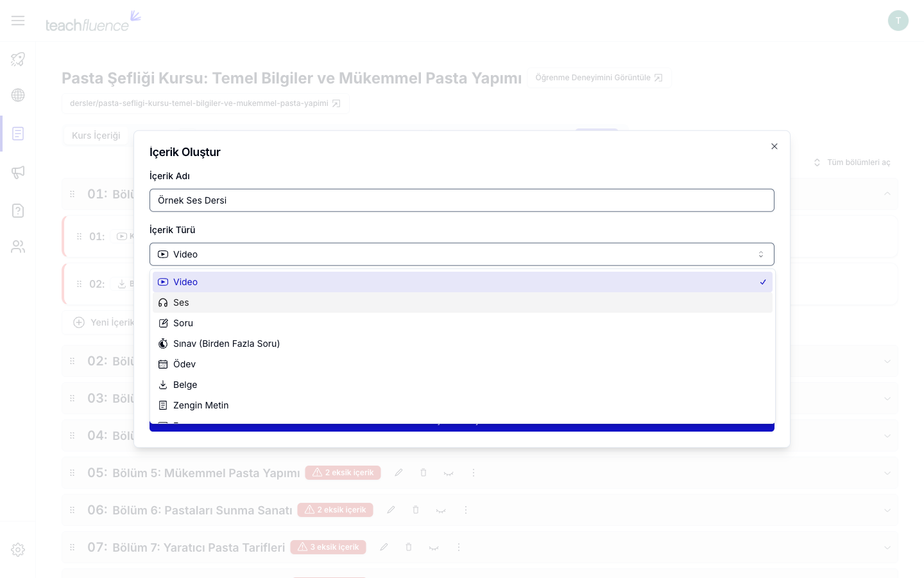Toggle visibility eye icon for Bölüm 5
Image resolution: width=924 pixels, height=578 pixels.
[x=449, y=473]
